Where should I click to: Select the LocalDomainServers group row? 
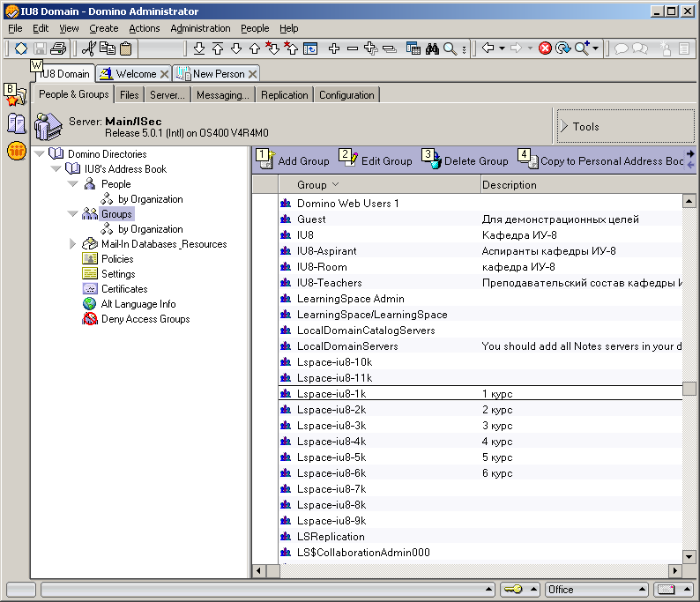pos(480,346)
